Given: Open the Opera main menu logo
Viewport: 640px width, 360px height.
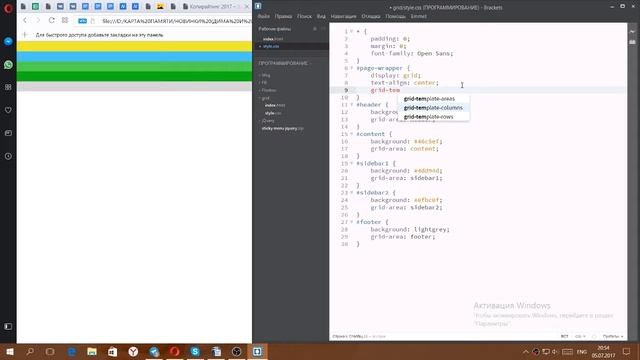Looking at the screenshot, I should pyautogui.click(x=8, y=8).
